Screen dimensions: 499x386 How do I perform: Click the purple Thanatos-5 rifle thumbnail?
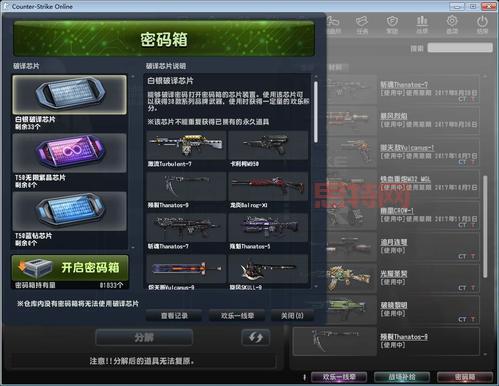(x=268, y=228)
